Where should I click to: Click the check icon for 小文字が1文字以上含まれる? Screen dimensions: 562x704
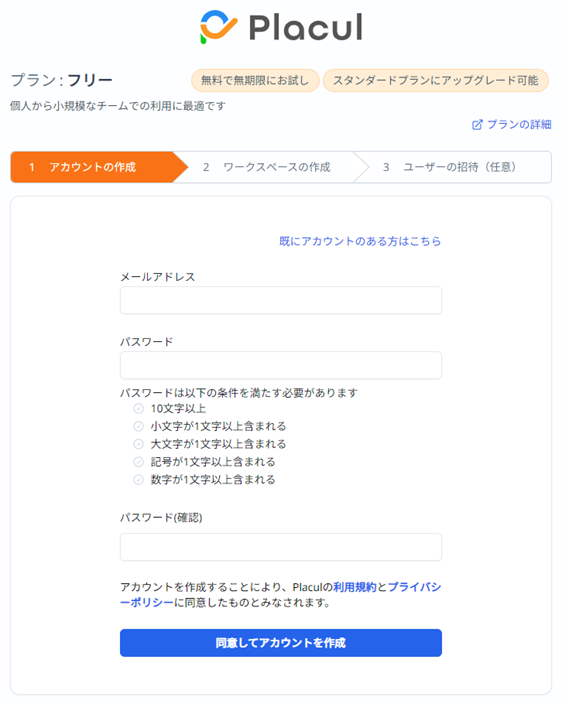tap(138, 426)
